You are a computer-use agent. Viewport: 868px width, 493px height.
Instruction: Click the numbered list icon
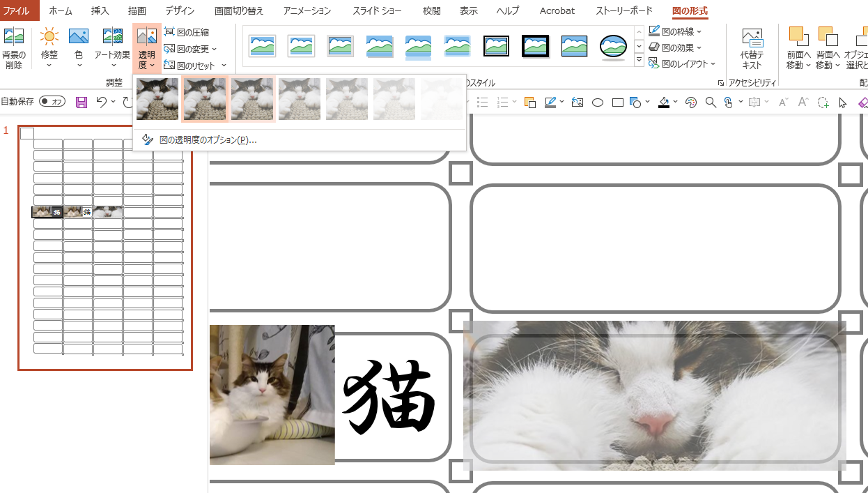click(502, 103)
